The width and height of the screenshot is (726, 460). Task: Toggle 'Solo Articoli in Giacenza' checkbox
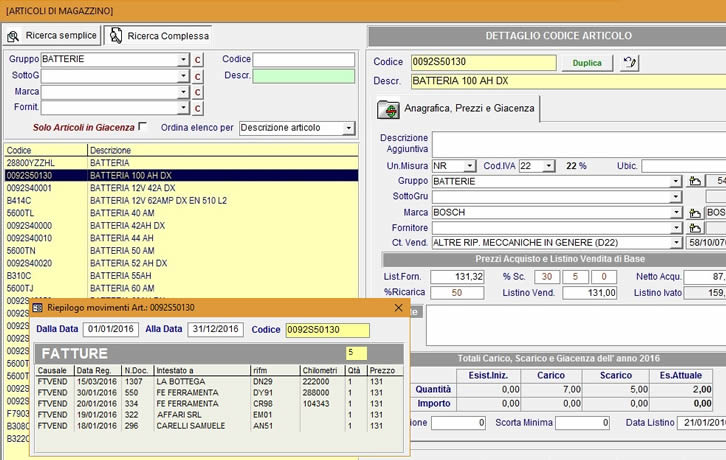(142, 127)
